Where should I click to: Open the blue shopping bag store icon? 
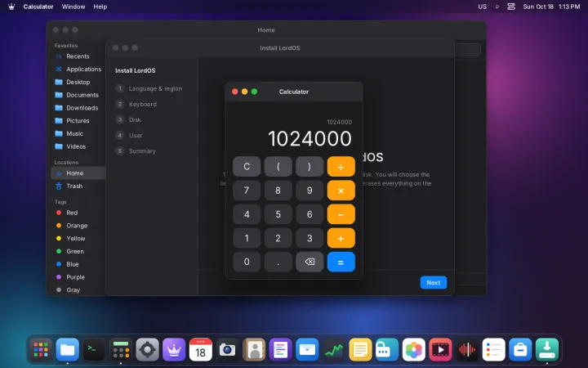[x=520, y=350]
